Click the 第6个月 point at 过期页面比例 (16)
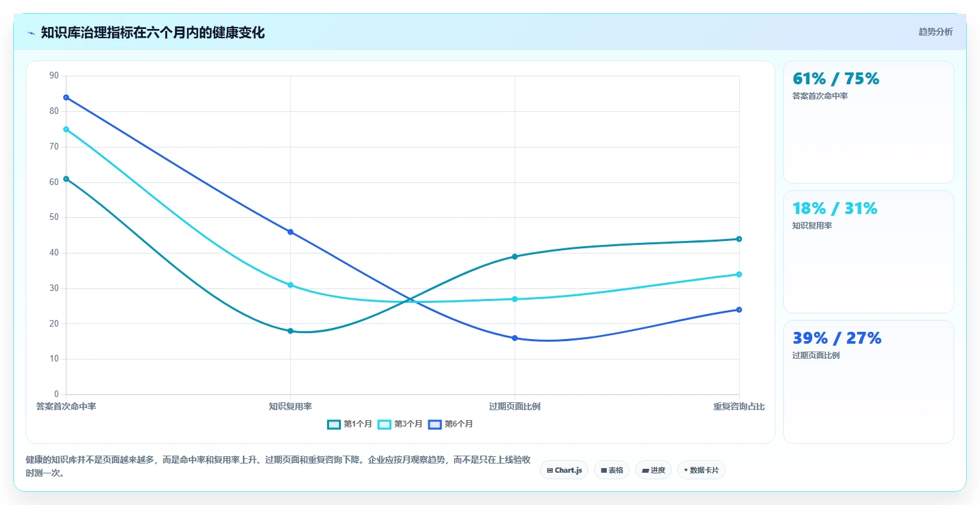This screenshot has width=980, height=505. tap(515, 338)
